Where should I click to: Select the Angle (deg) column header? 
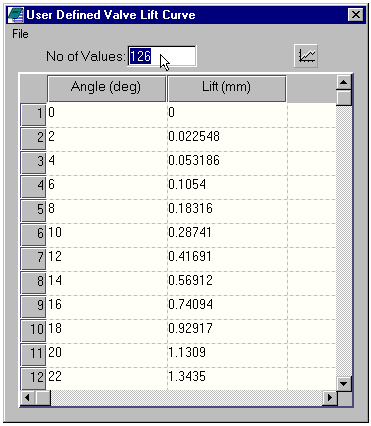click(107, 88)
